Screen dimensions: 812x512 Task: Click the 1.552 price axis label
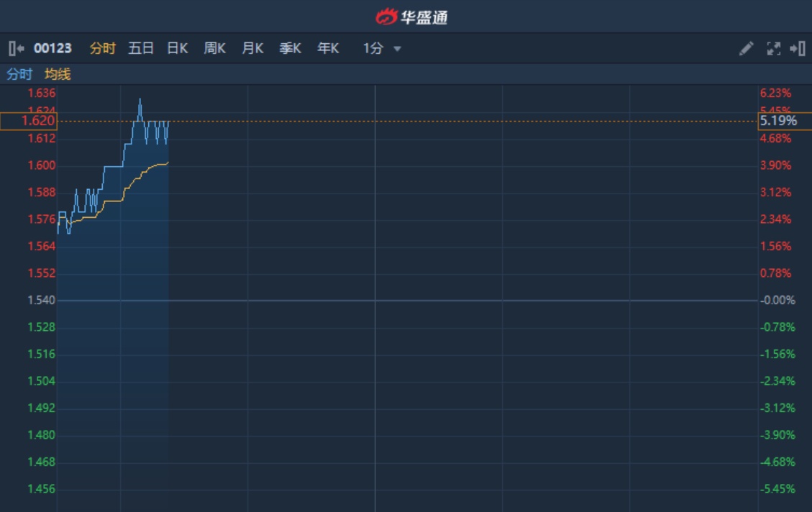[x=42, y=273]
